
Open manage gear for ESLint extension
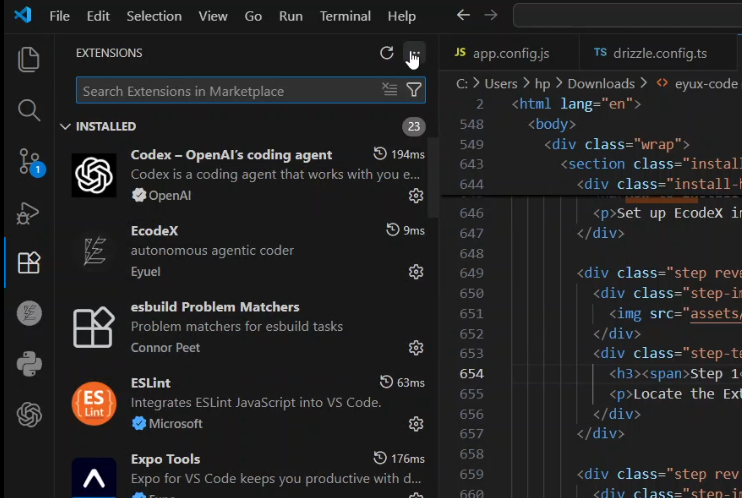pos(416,424)
